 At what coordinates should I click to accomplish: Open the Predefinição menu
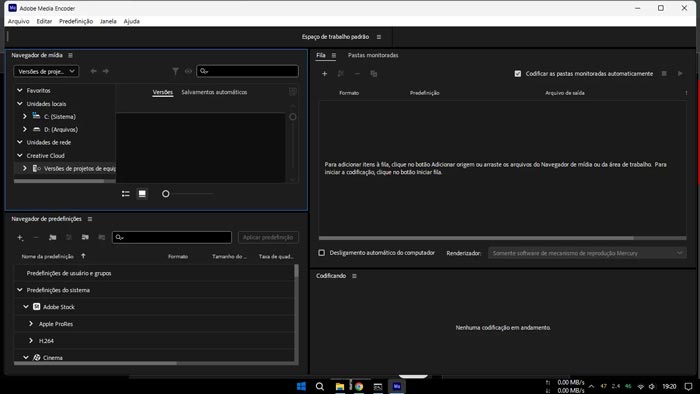[x=76, y=21]
